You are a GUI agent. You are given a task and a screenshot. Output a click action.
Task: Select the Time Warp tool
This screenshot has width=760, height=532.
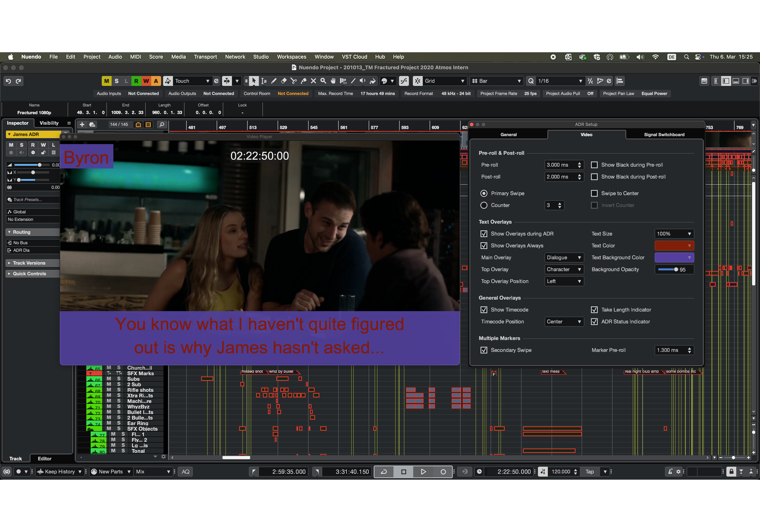point(343,81)
